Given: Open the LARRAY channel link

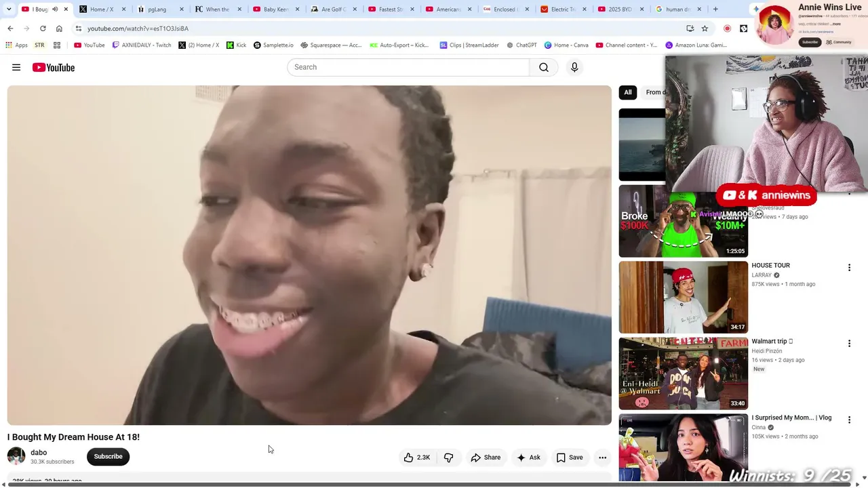Looking at the screenshot, I should pyautogui.click(x=762, y=275).
